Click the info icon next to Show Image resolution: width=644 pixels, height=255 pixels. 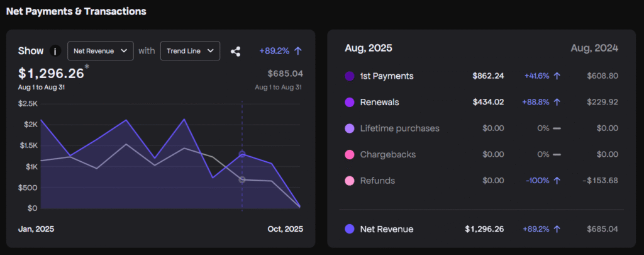[55, 51]
